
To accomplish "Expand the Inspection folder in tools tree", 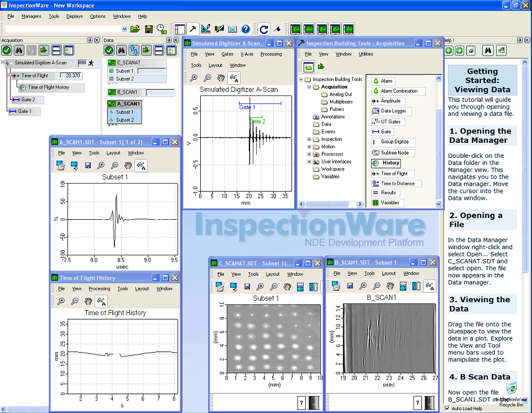I will (309, 140).
